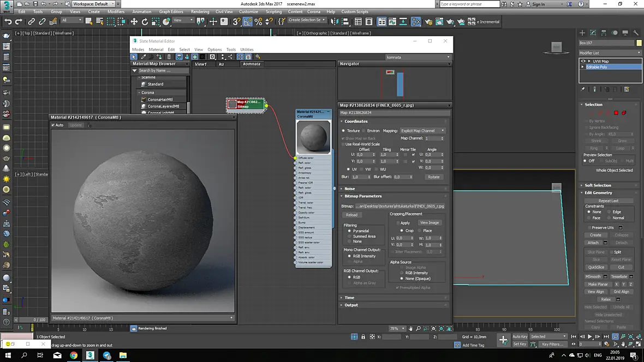Click Delete Selected trash icon in Slate

pyautogui.click(x=169, y=57)
